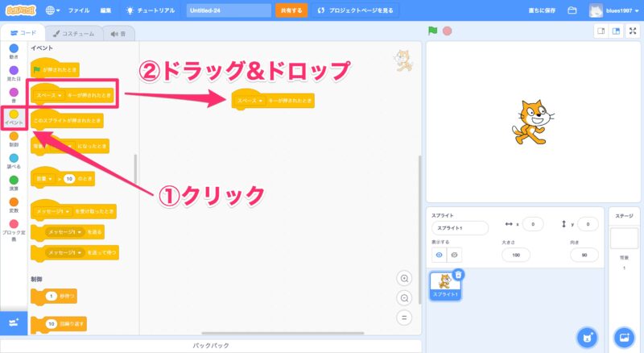The height and width of the screenshot is (353, 644).
Task: Select the 制御 control category
Action: pos(14,139)
